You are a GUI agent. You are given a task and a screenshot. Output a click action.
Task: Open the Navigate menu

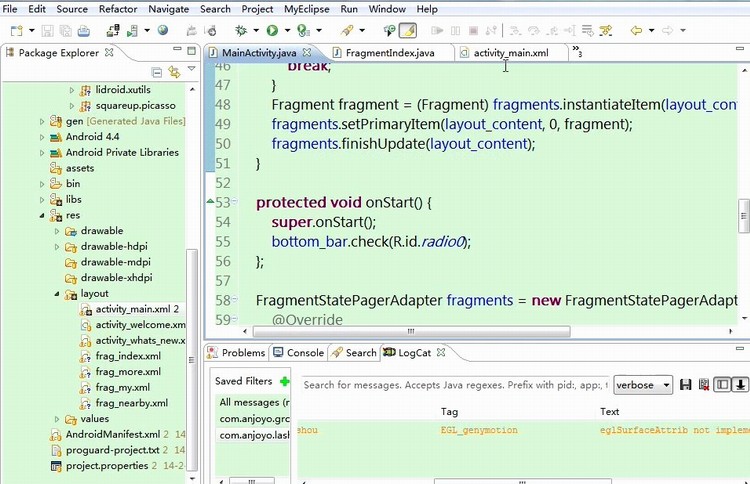point(168,9)
